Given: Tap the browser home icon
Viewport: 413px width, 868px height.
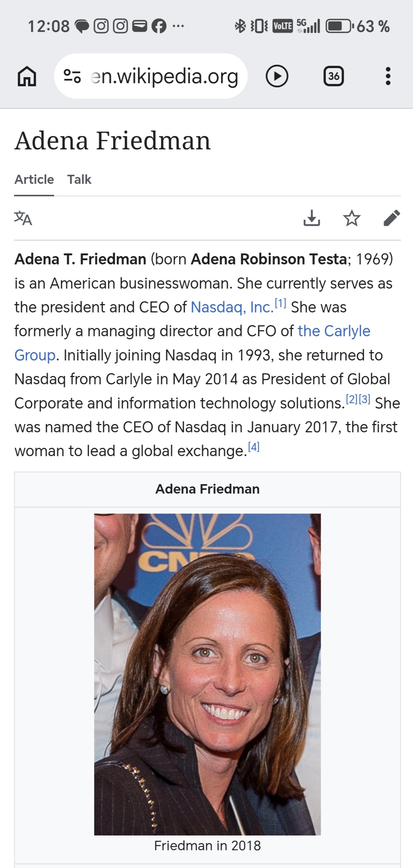Looking at the screenshot, I should pyautogui.click(x=27, y=76).
